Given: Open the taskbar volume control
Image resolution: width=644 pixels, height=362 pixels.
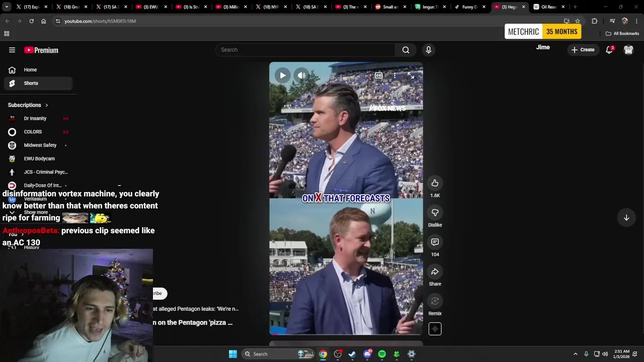Looking at the screenshot, I should (605, 354).
